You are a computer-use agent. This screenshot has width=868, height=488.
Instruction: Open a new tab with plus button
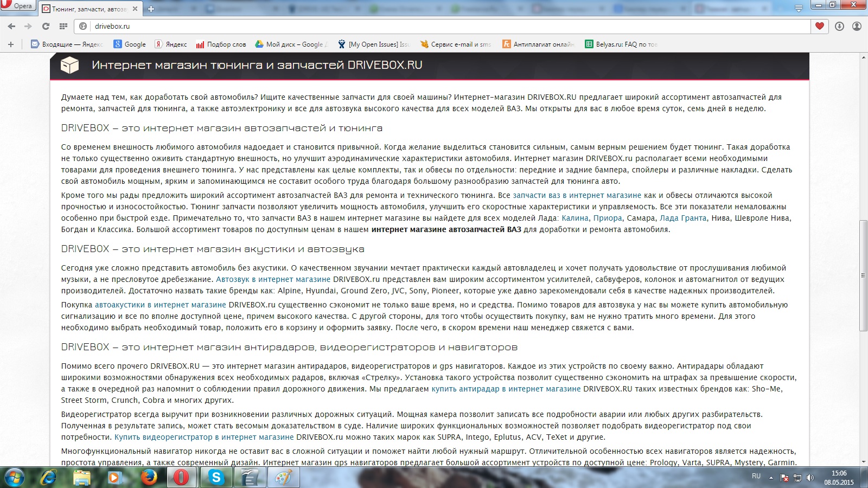[151, 9]
